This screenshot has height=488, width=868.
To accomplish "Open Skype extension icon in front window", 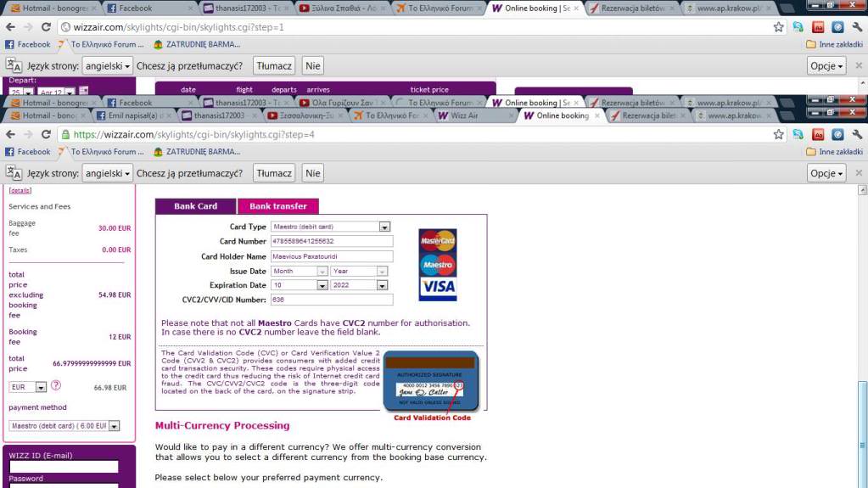I will pyautogui.click(x=798, y=135).
